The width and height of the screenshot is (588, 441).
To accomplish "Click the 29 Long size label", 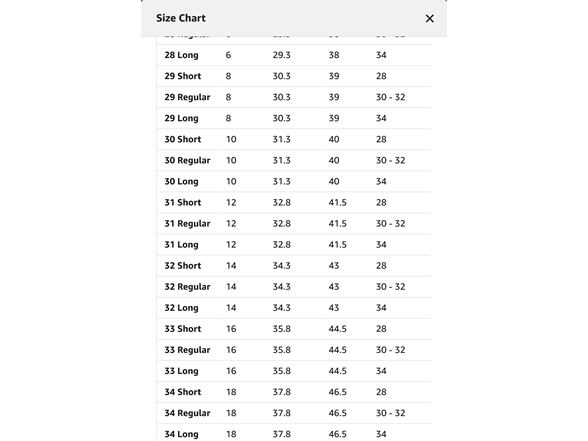I will pos(182,118).
